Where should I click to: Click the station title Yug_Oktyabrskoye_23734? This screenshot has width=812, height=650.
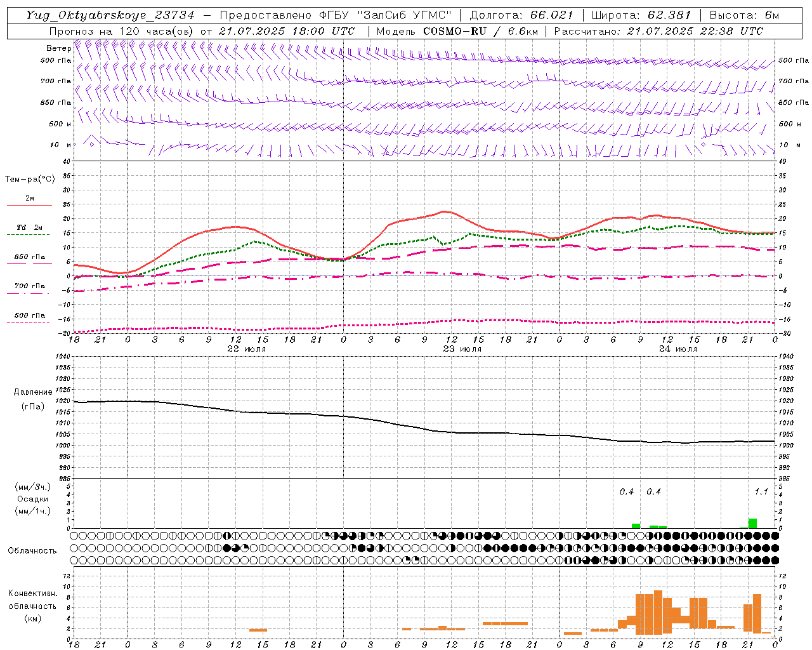(x=110, y=15)
